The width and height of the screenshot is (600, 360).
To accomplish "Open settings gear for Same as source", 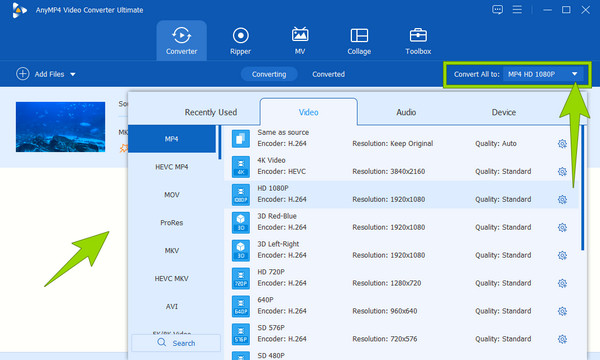I will [x=562, y=143].
